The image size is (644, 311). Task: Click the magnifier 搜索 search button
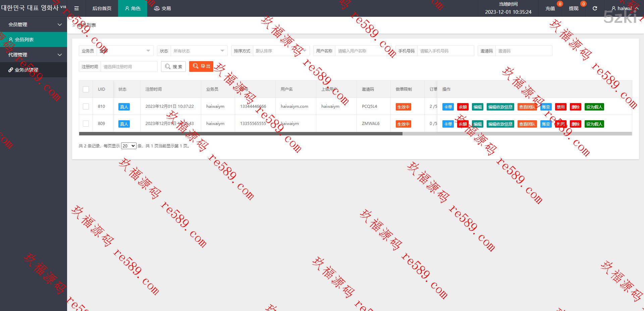coord(173,66)
